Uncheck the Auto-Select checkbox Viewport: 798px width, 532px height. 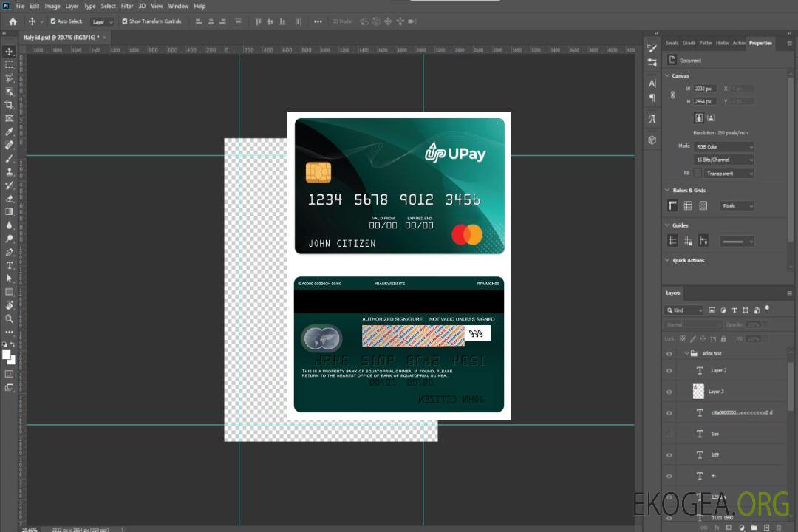[53, 21]
